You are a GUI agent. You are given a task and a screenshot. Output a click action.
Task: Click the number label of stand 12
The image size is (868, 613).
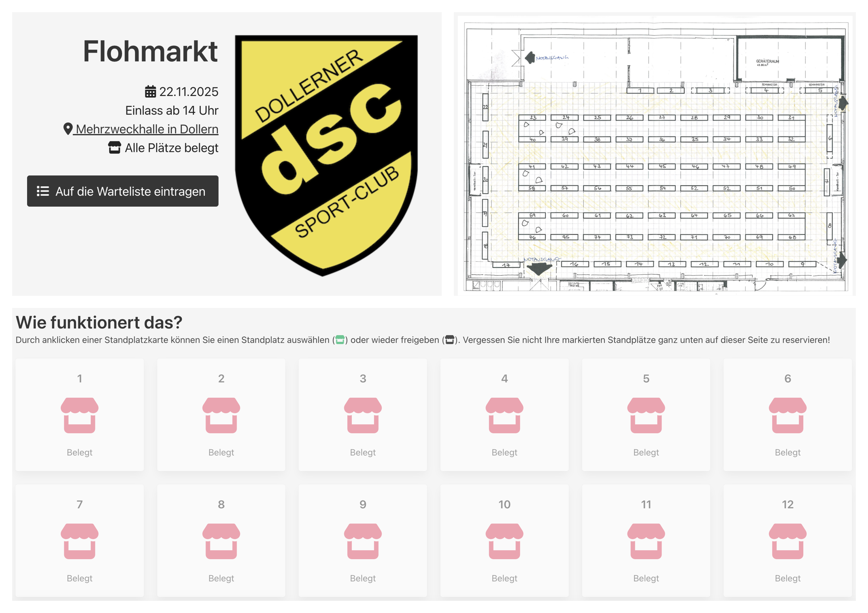pos(787,504)
